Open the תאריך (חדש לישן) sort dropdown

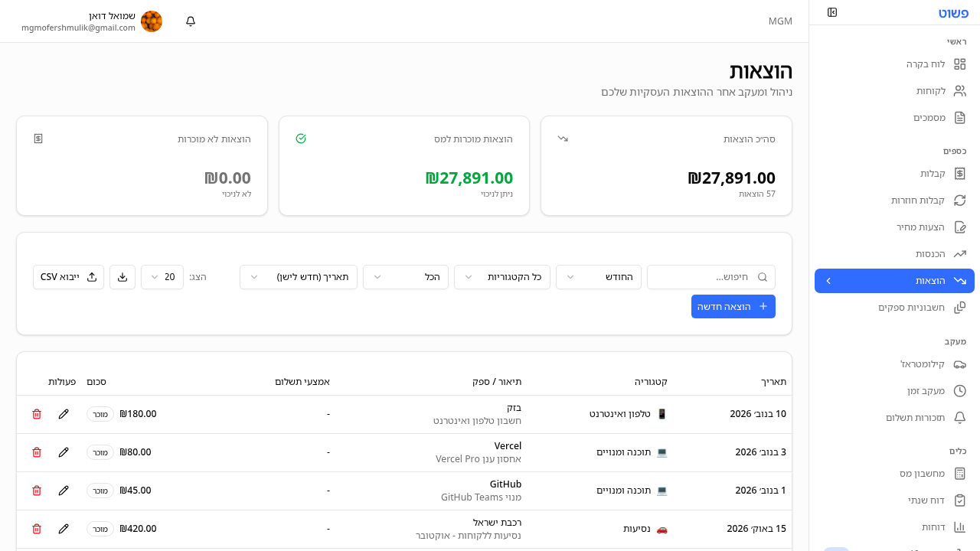point(298,277)
